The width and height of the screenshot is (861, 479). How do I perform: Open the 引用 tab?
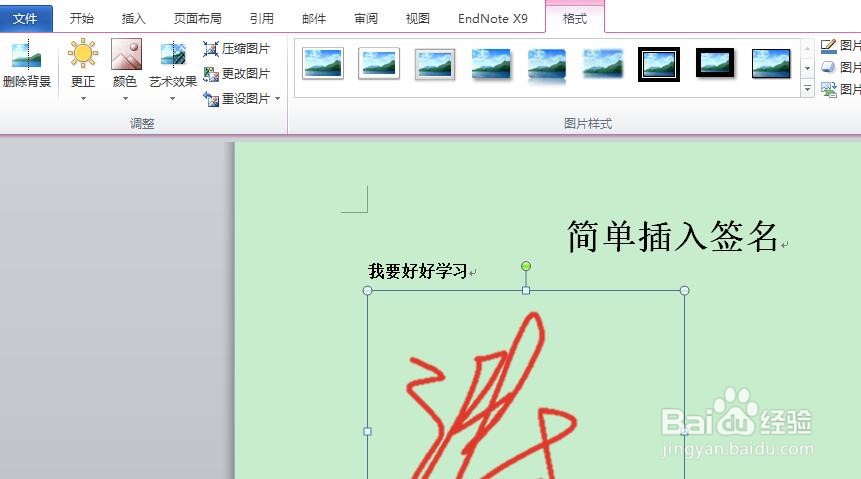pos(261,19)
